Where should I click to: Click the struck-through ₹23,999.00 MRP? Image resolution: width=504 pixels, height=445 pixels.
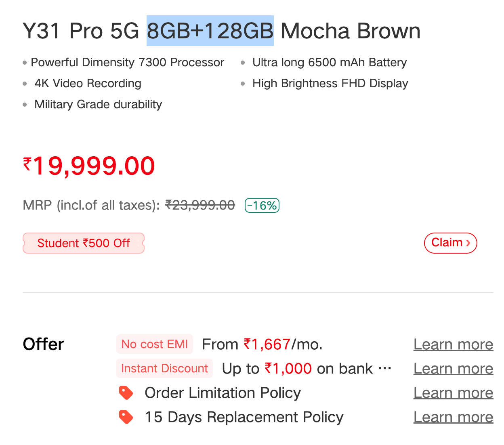[x=200, y=205]
